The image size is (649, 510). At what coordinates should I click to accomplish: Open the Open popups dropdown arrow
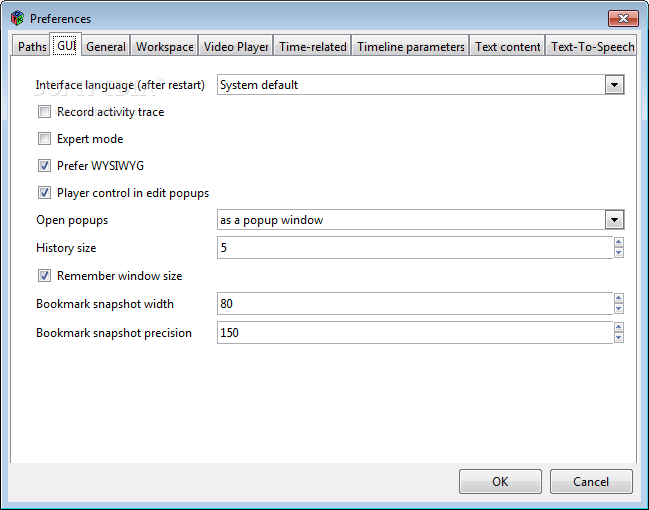tap(614, 220)
